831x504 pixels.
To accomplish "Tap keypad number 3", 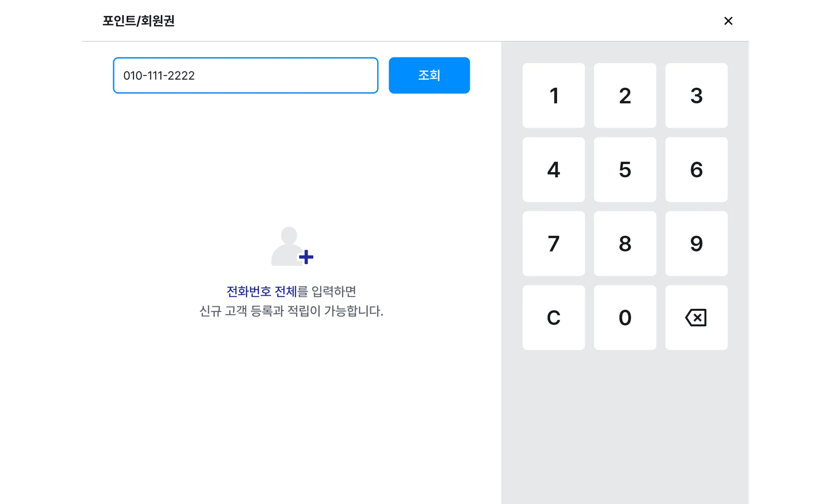I will (696, 95).
